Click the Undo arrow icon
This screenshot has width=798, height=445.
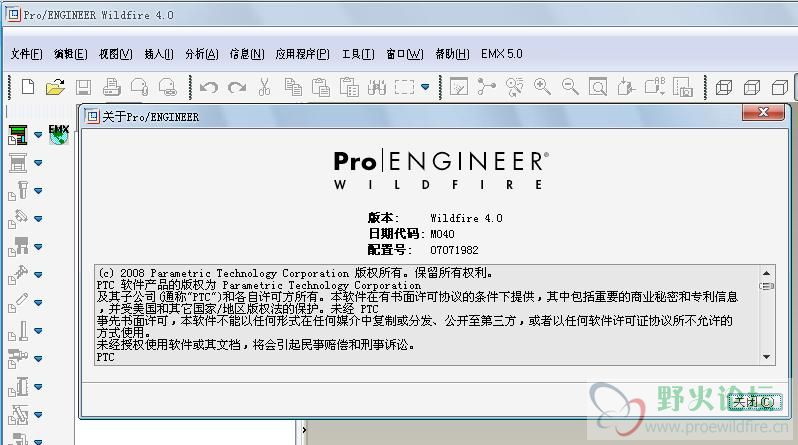click(209, 88)
